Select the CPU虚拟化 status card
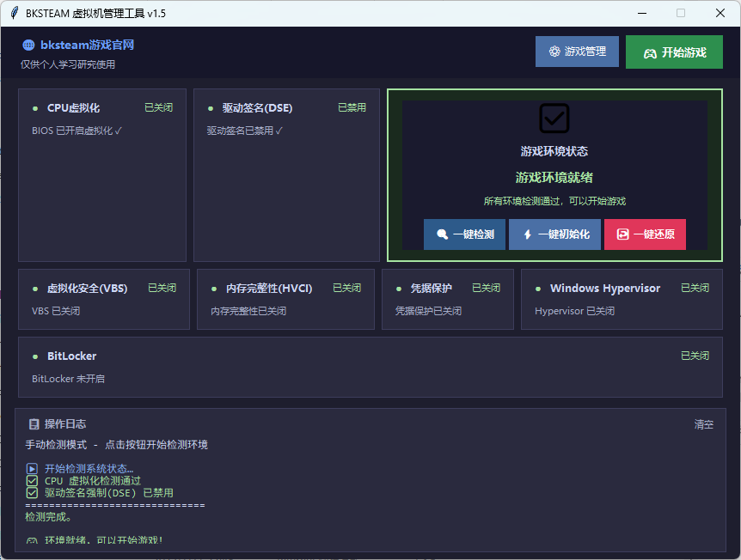 tap(102, 175)
